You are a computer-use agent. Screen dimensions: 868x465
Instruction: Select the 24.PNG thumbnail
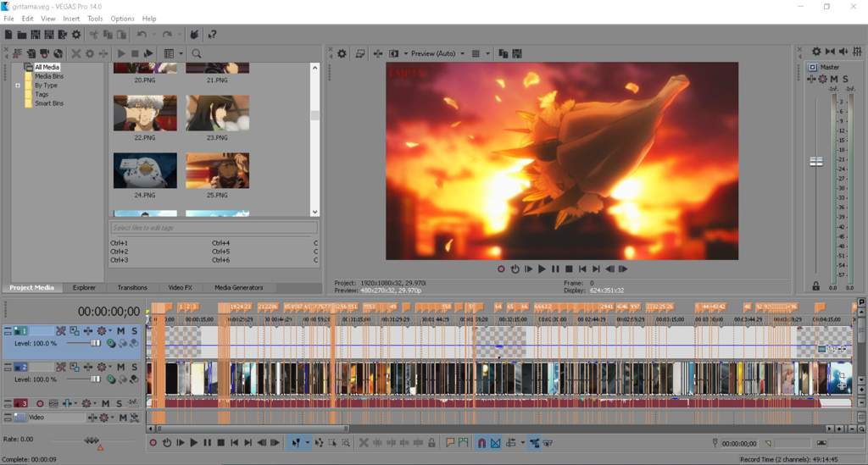(145, 171)
